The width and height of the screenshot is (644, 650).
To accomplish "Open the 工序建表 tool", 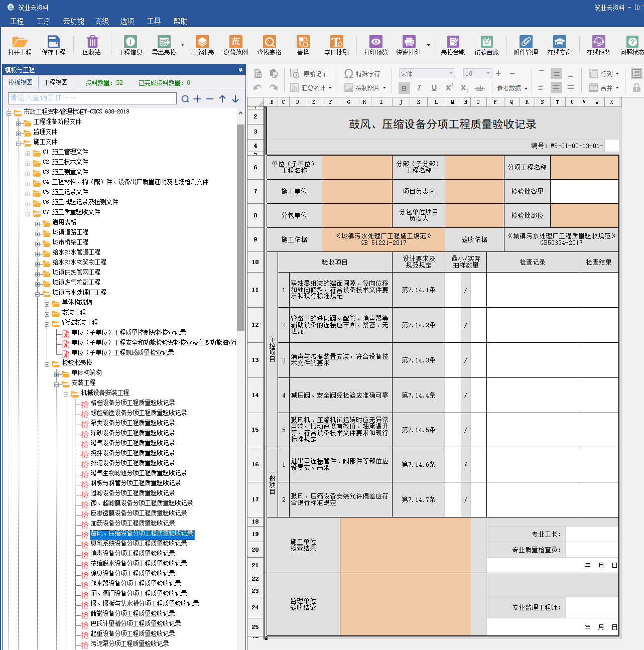I will coord(202,45).
